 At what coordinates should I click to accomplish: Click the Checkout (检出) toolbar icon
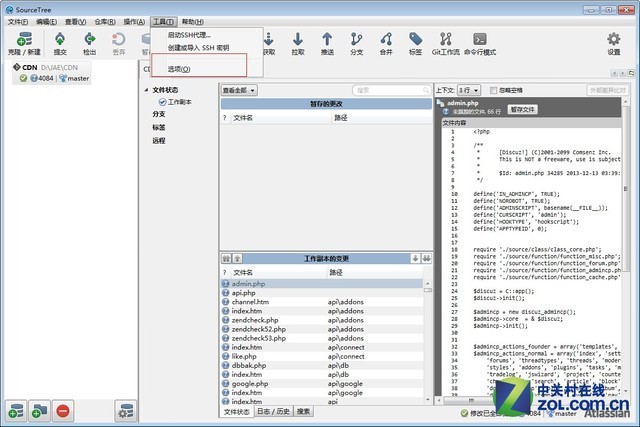pos(90,41)
